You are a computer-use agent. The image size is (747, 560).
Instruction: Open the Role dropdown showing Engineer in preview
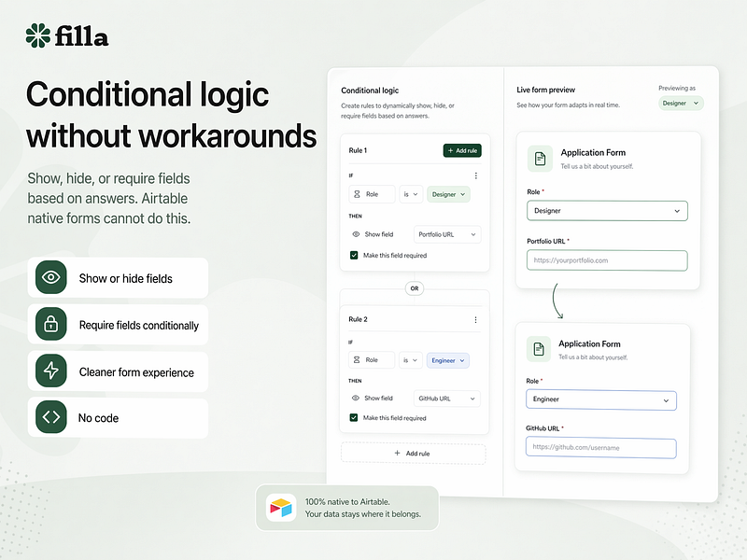point(600,399)
